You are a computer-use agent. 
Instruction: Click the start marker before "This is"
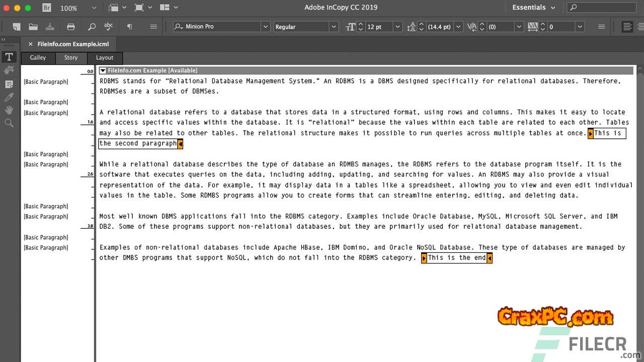(x=591, y=134)
